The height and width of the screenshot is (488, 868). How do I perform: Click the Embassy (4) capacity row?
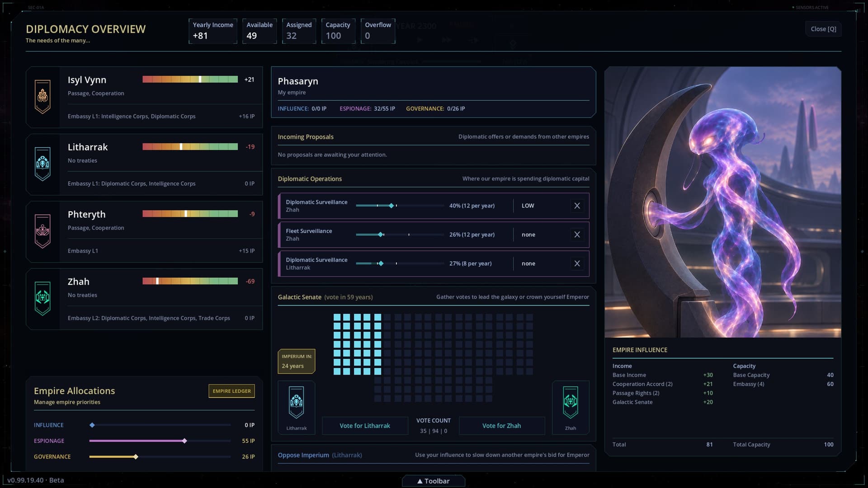pyautogui.click(x=783, y=384)
